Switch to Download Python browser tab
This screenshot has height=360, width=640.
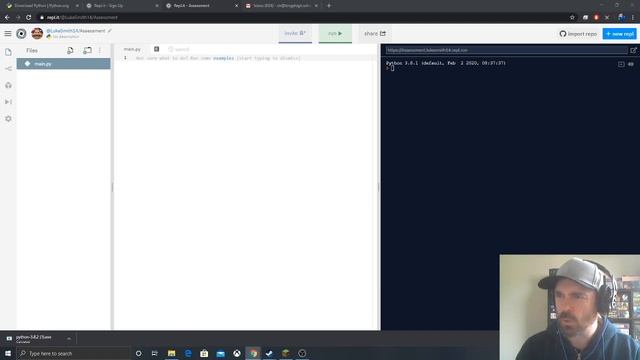click(42, 6)
